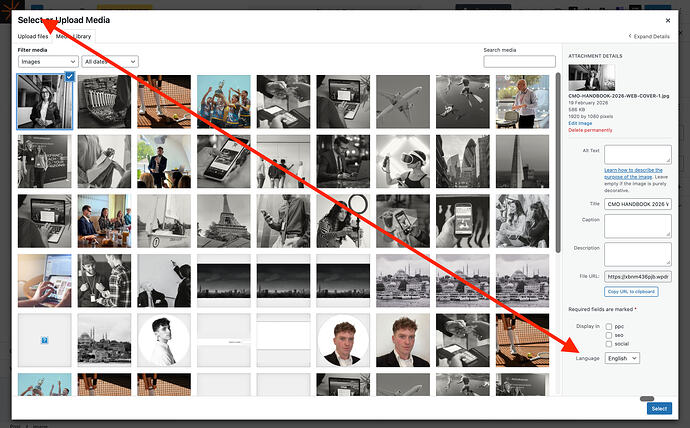Select the man checking phone thumbnail
The image size is (690, 428).
(x=283, y=221)
